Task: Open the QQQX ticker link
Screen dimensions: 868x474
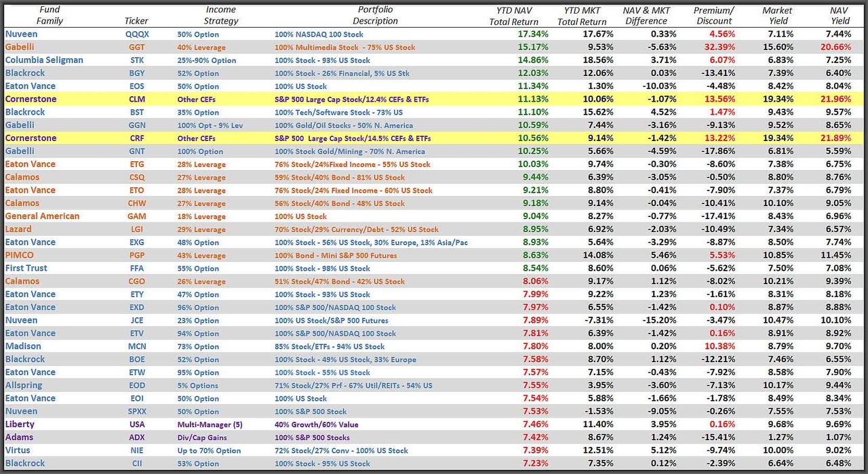Action: point(136,34)
